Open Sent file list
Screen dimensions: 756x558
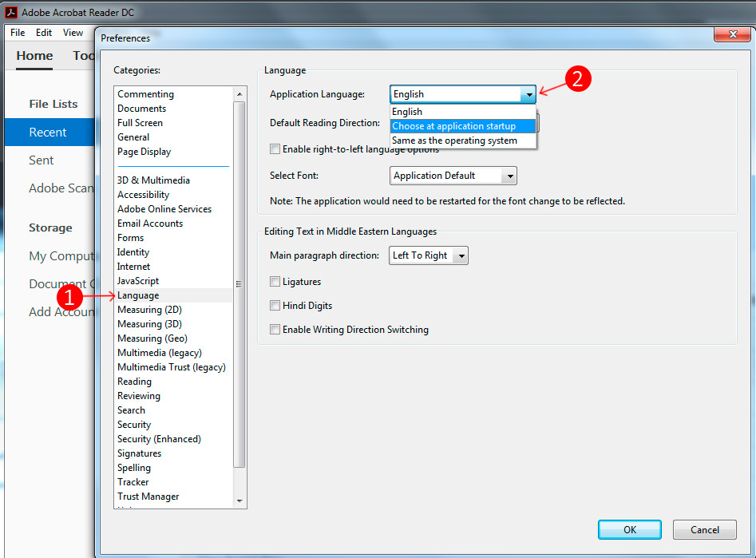point(42,160)
